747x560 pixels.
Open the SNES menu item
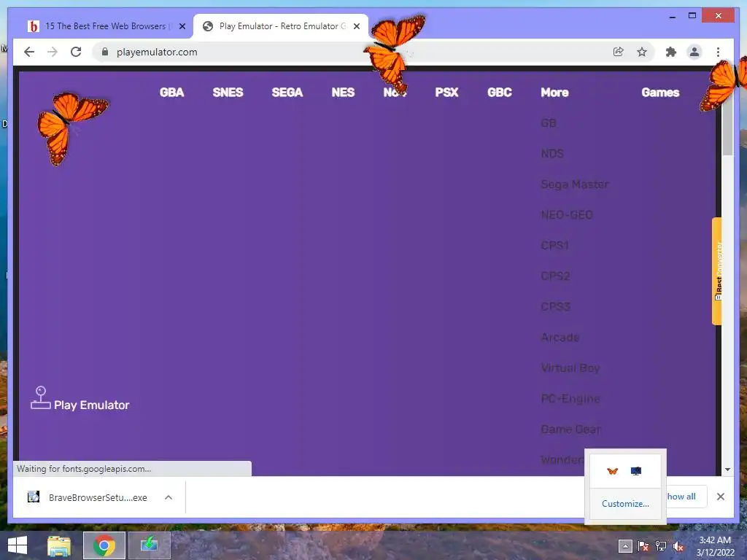228,93
